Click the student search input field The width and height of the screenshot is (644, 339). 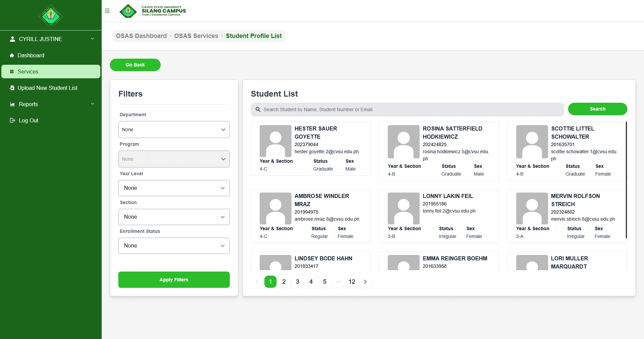click(407, 109)
